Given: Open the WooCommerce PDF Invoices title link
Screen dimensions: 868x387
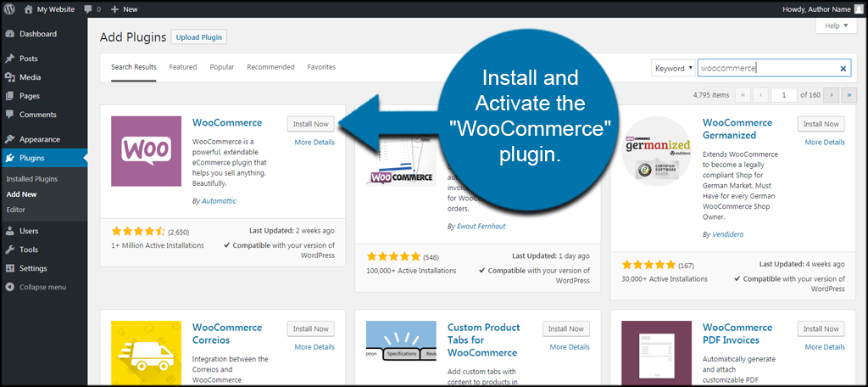Looking at the screenshot, I should tap(737, 334).
